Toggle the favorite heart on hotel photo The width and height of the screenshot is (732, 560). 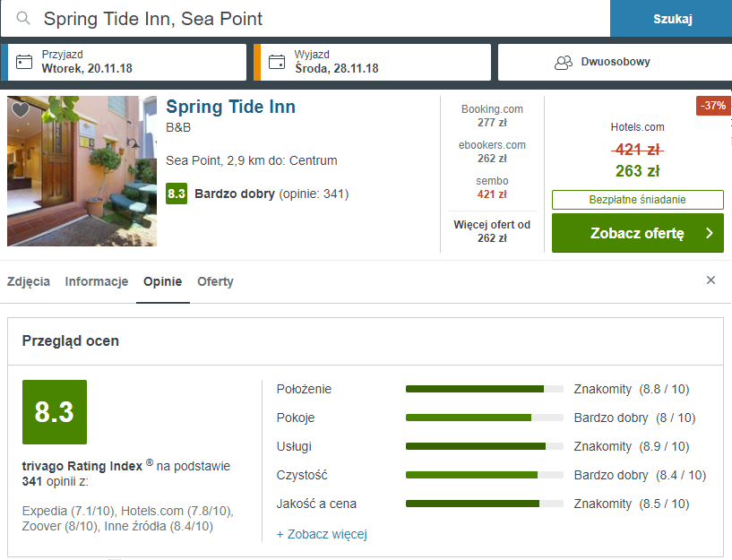click(21, 109)
